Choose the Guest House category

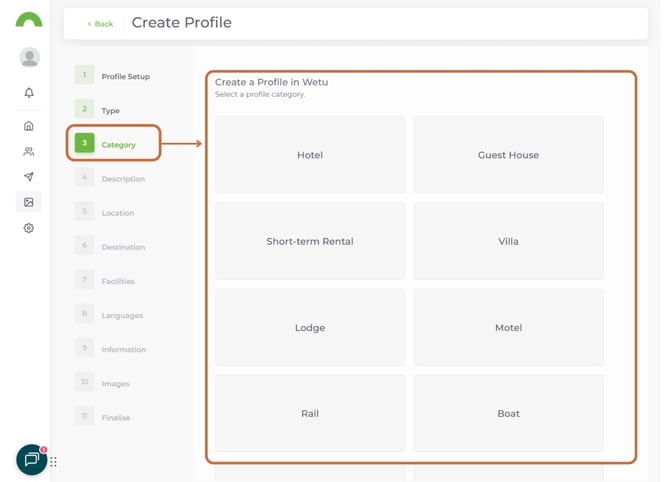point(508,155)
